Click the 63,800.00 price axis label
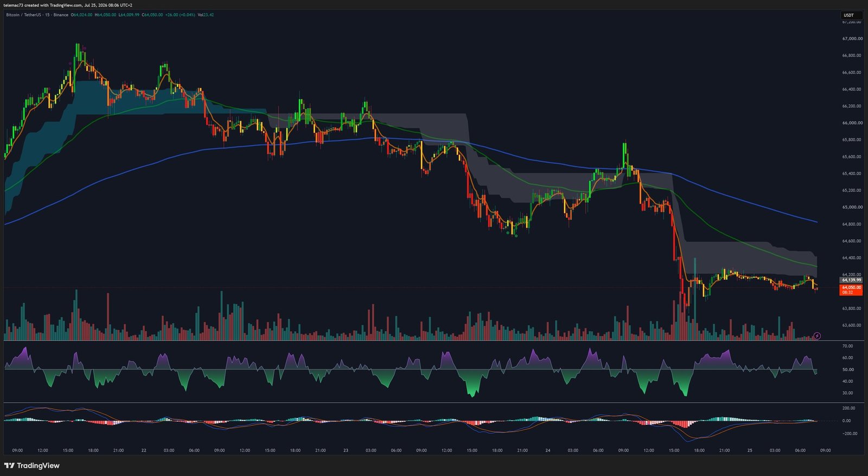Screen dimensions: 868x476 [x=852, y=308]
